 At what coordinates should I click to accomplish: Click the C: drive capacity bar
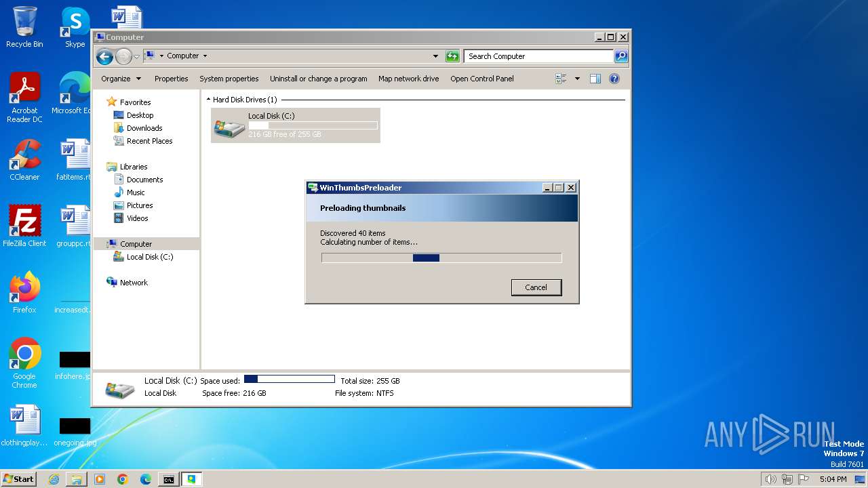point(313,125)
